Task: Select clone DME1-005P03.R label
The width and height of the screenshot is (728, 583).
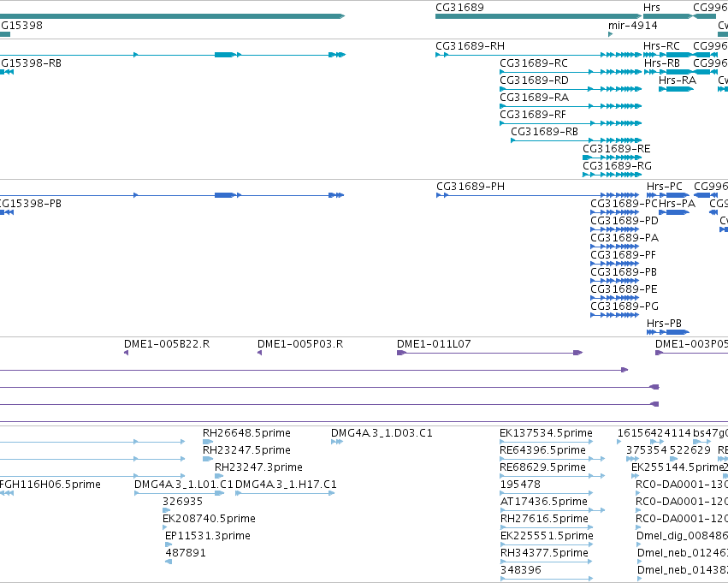Action: coord(300,344)
